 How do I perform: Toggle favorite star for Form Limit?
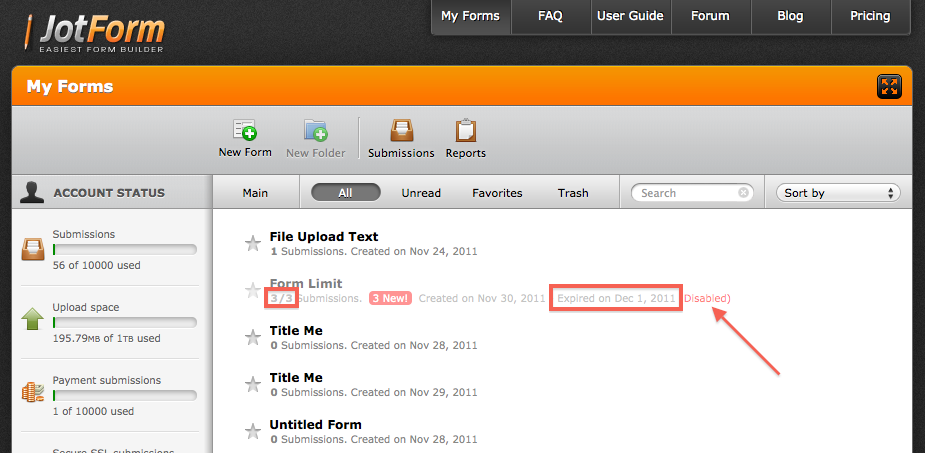[253, 291]
